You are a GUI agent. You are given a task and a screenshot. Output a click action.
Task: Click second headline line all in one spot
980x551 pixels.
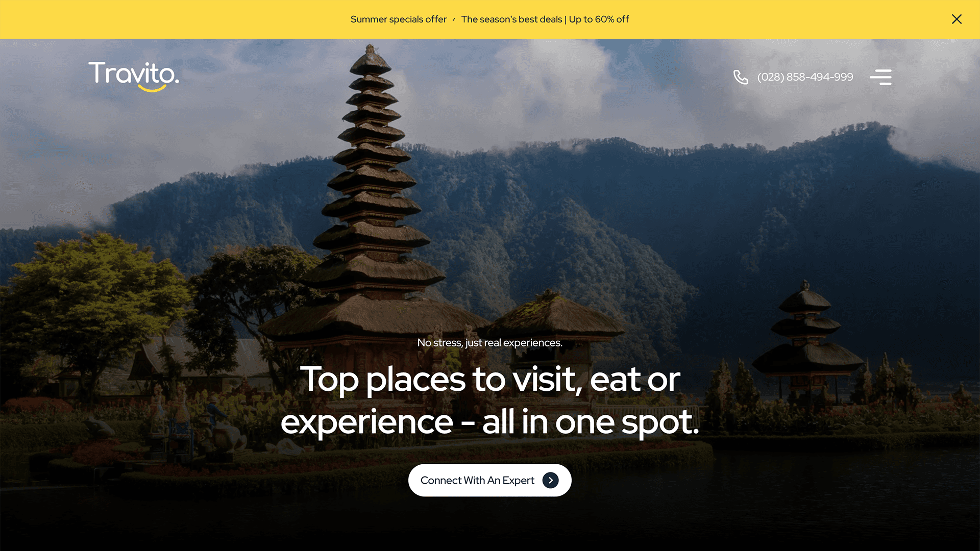coord(590,422)
